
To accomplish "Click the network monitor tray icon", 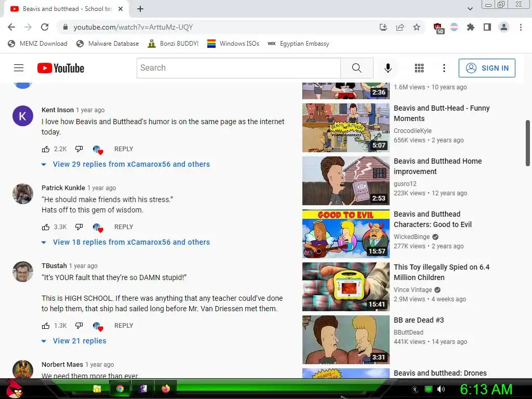I will (429, 389).
